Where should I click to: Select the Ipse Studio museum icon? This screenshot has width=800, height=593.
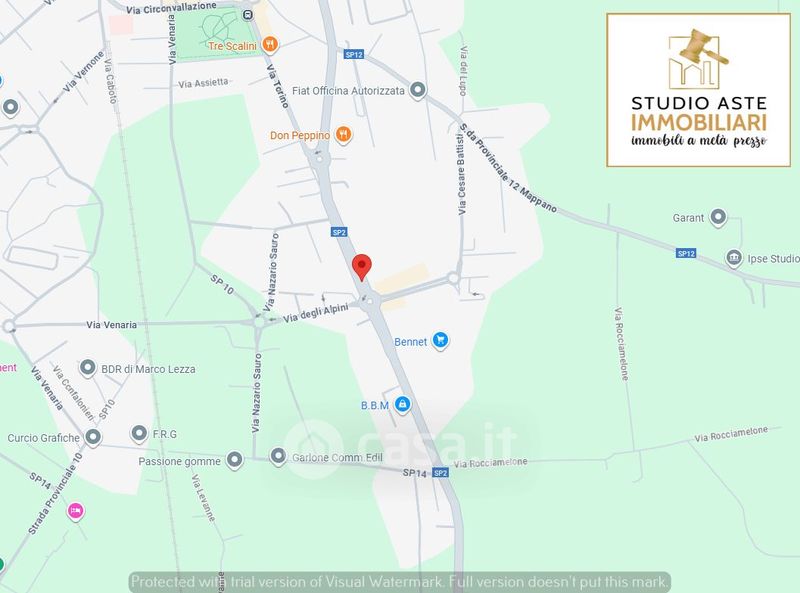pyautogui.click(x=734, y=258)
